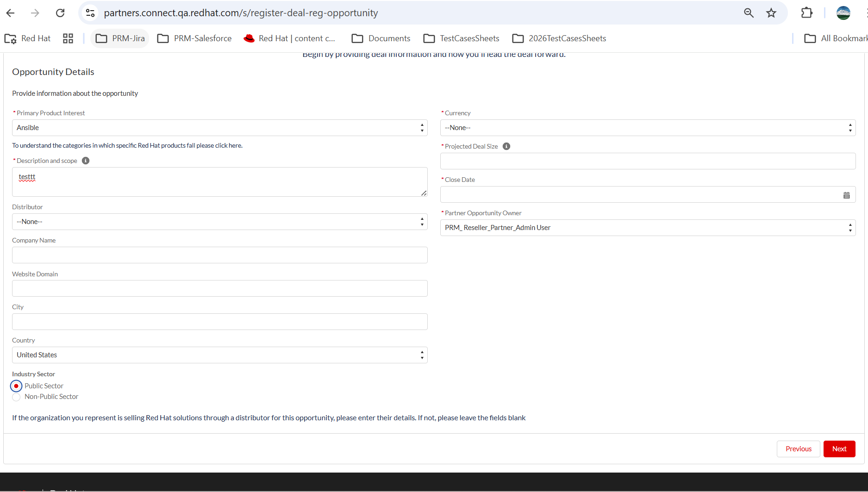Viewport: 868px width, 492px height.
Task: Click into the Company Name field
Action: pos(219,255)
